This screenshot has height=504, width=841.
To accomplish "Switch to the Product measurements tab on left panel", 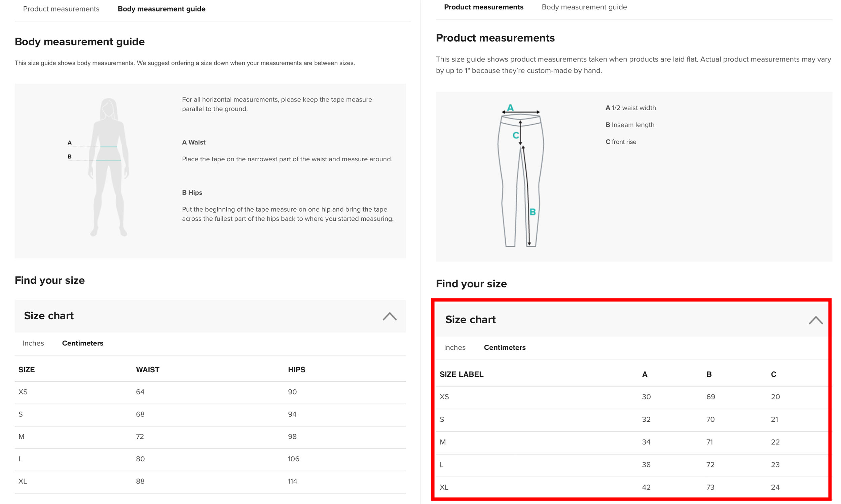I will 61,9.
